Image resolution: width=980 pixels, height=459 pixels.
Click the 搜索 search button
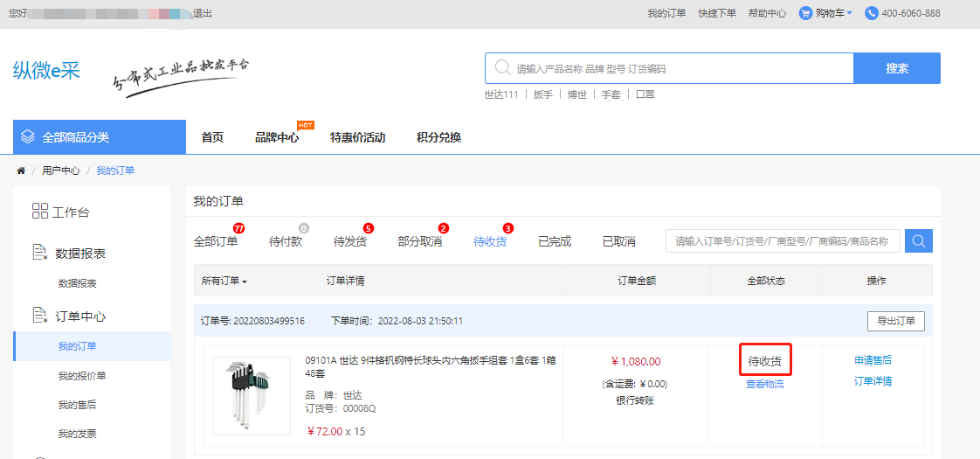tap(896, 68)
